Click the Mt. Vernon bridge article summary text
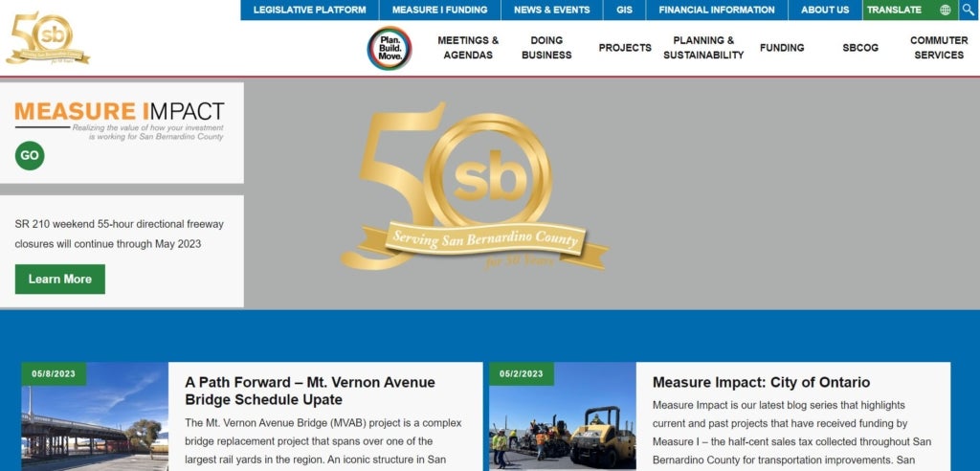 [x=323, y=441]
